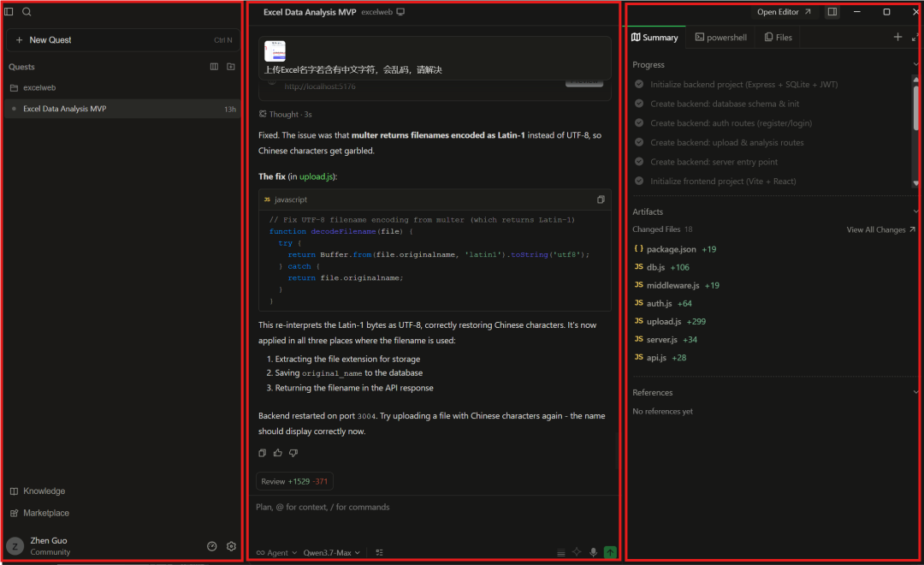
Task: Click the add folder icon beside Quests
Action: coord(231,67)
